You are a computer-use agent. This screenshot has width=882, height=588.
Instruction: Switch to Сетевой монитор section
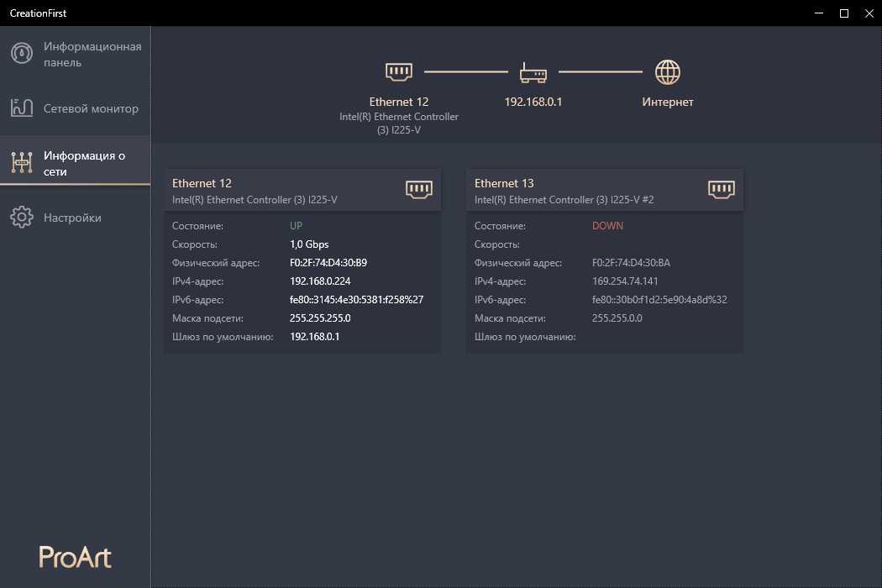pyautogui.click(x=91, y=108)
